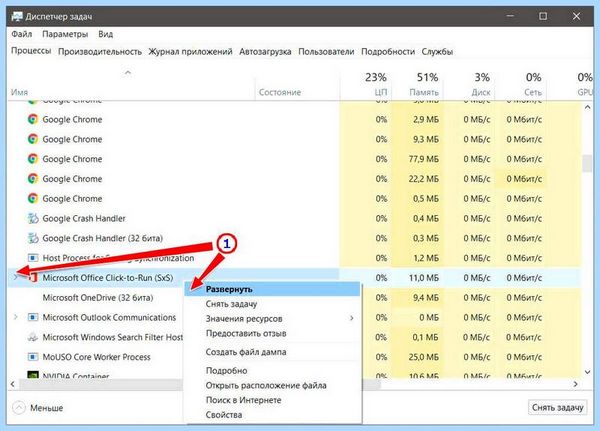Click the Chrome icon in the 22,2 МБ row
Screen dimensions: 600x431
click(33, 179)
